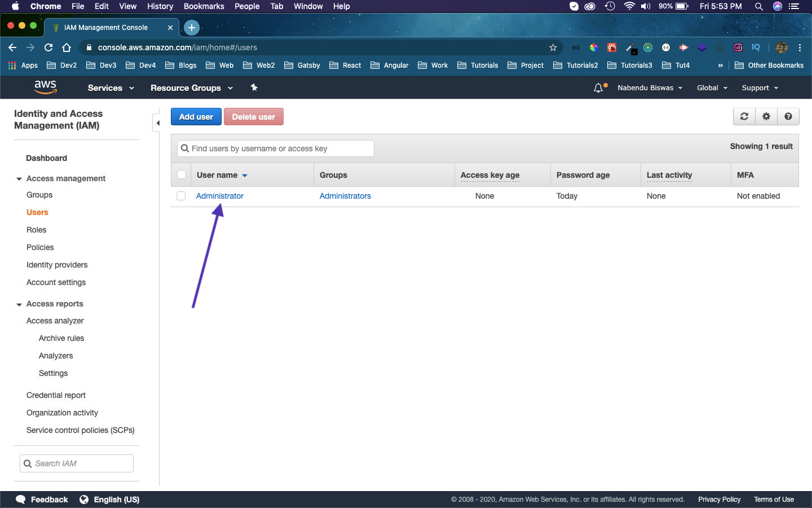Sort by User name column

[x=222, y=175]
